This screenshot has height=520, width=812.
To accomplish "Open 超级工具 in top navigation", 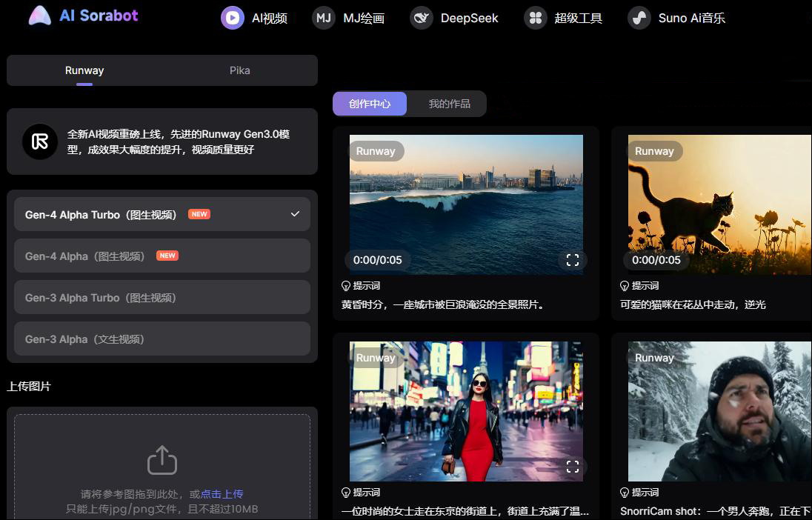I will [x=563, y=18].
